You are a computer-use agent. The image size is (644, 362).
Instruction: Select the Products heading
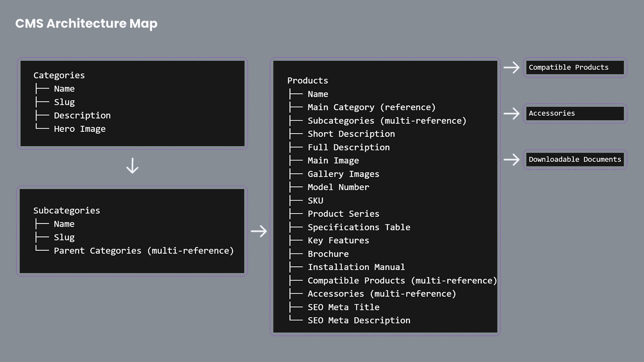pos(308,80)
